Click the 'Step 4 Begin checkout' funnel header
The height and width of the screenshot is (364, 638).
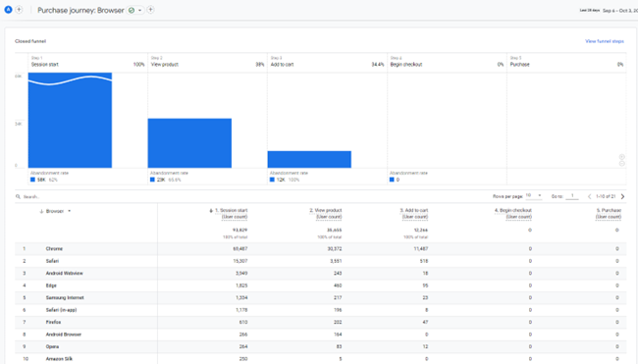(447, 62)
